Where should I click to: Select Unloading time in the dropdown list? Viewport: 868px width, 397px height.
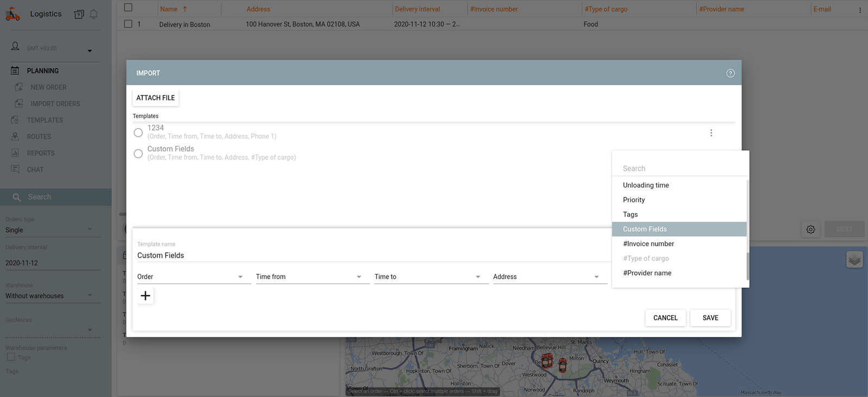(x=646, y=185)
